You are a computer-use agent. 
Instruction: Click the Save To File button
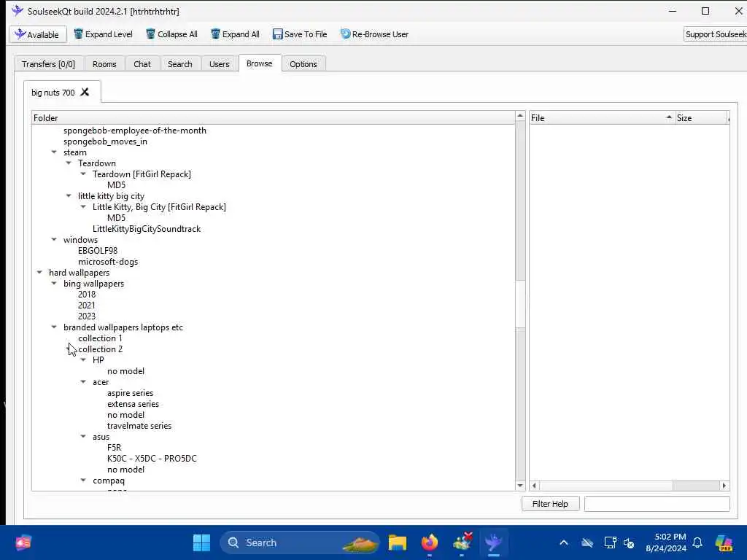pos(300,34)
